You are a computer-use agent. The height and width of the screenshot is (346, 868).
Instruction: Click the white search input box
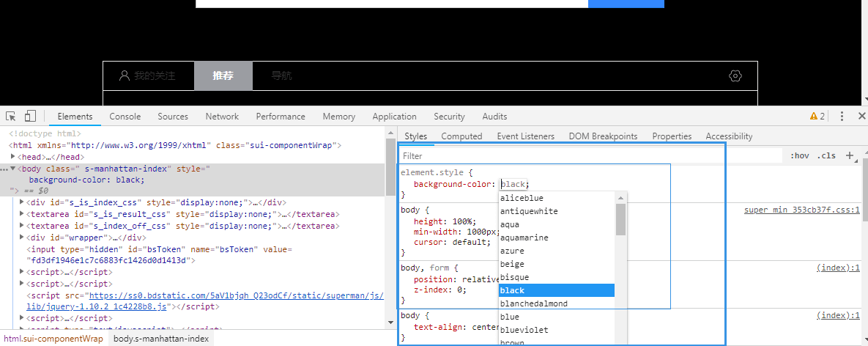[x=392, y=4]
